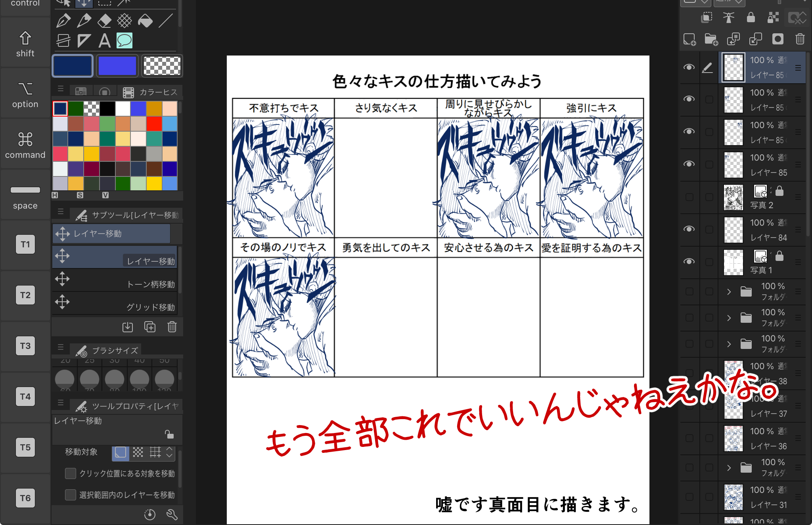
Task: Hide the レイヤー84 layer
Action: point(689,229)
